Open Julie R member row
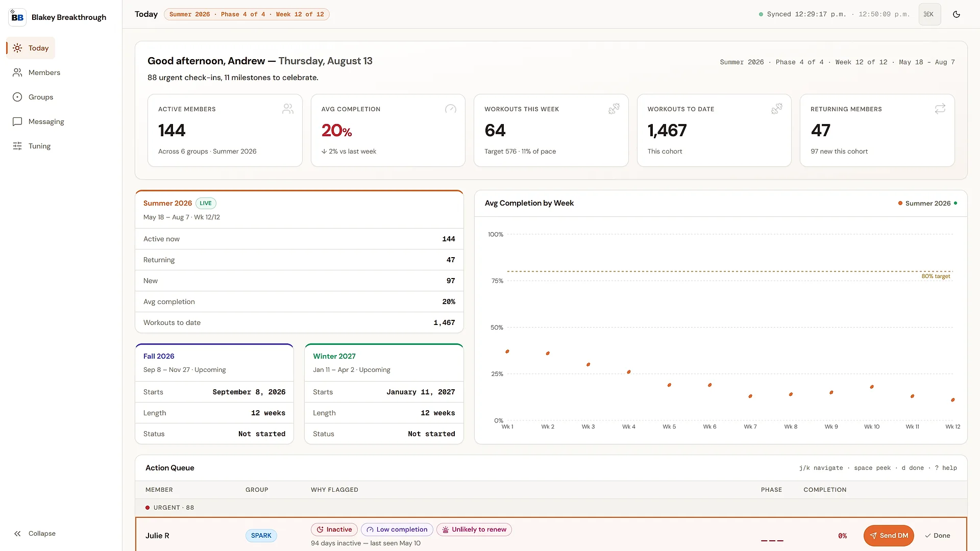The image size is (980, 551). pyautogui.click(x=551, y=535)
